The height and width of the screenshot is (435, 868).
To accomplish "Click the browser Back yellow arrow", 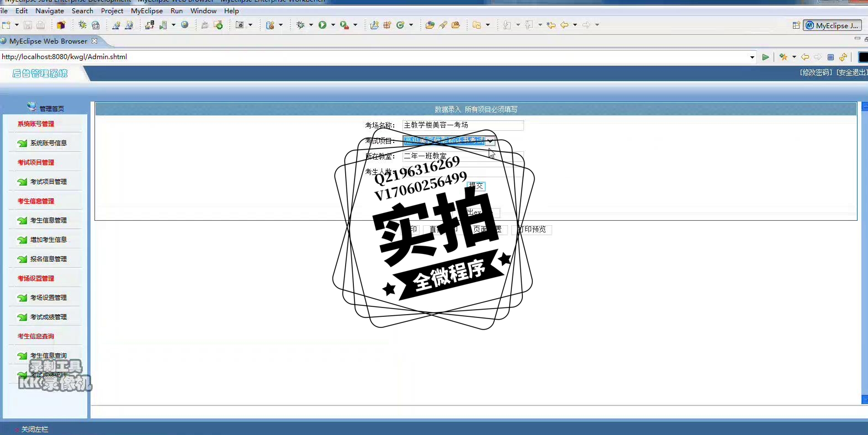I will 805,57.
